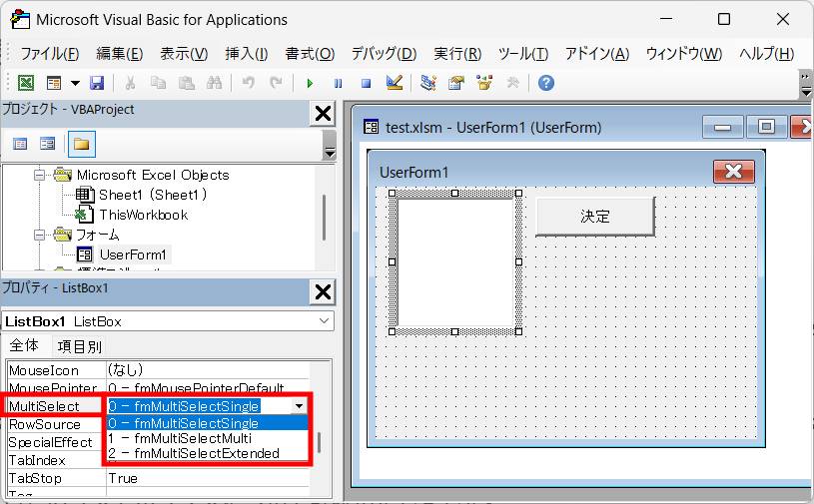Open the ウィンドウ(W) menu

[x=684, y=54]
